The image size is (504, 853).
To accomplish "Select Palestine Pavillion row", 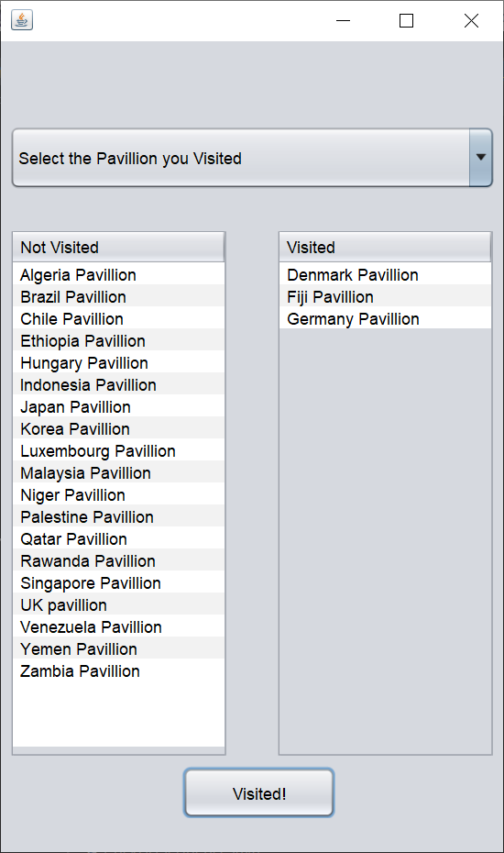I will [x=118, y=516].
